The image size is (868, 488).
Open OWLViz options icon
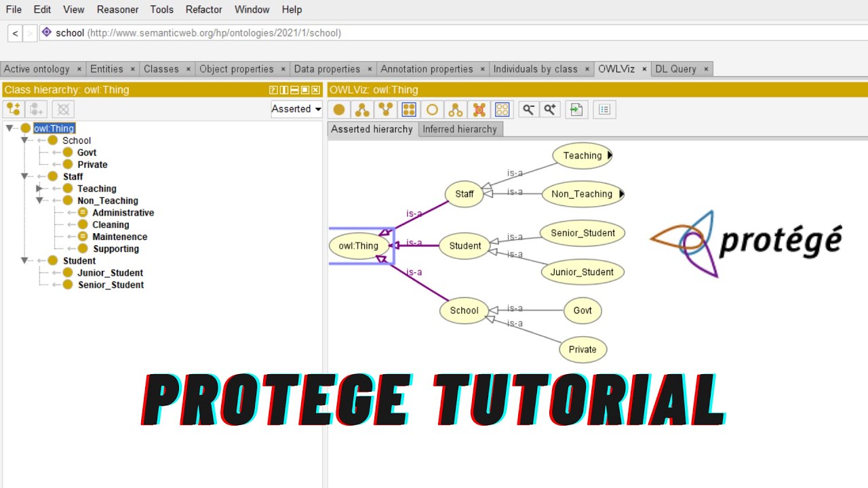[605, 109]
